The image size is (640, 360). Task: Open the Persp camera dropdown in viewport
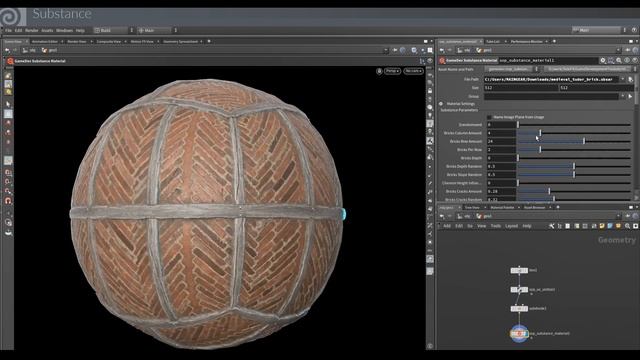(x=392, y=71)
